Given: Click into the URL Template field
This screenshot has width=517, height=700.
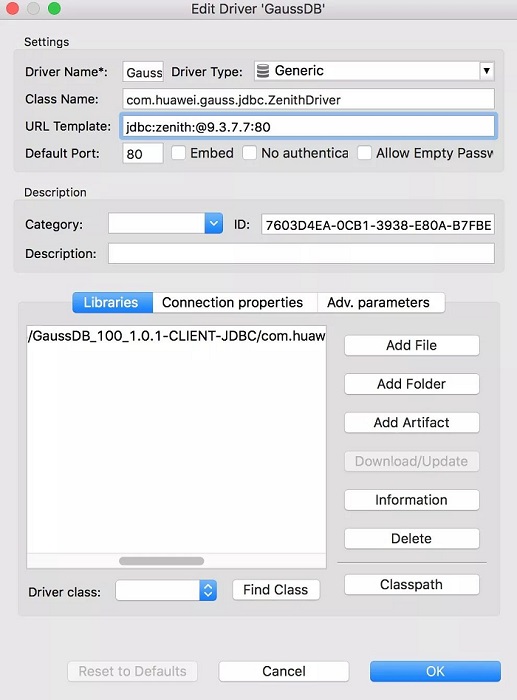Looking at the screenshot, I should (308, 127).
